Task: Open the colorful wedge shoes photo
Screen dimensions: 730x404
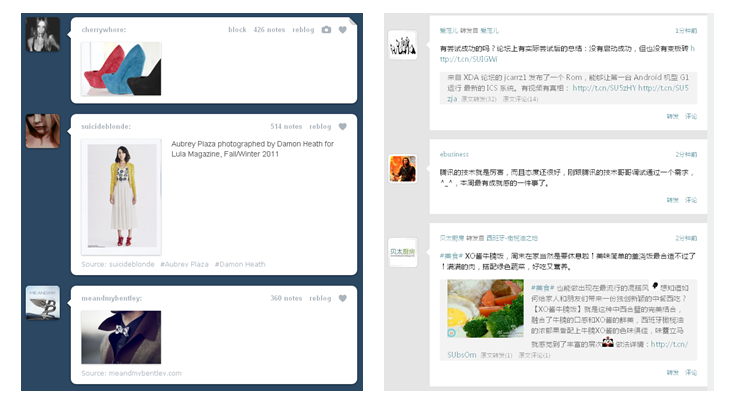Action: 122,69
